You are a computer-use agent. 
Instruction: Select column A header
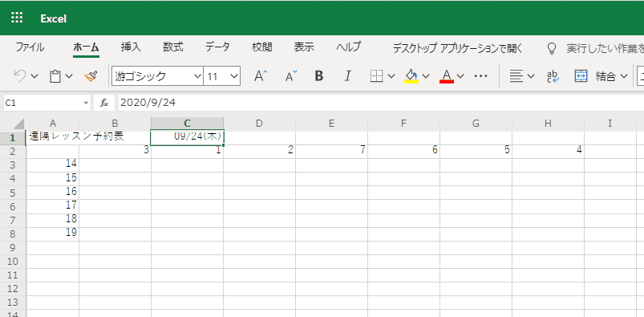click(x=53, y=124)
